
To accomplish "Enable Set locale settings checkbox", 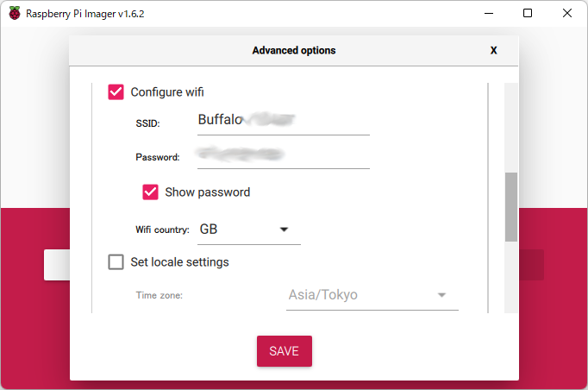I will (x=116, y=261).
